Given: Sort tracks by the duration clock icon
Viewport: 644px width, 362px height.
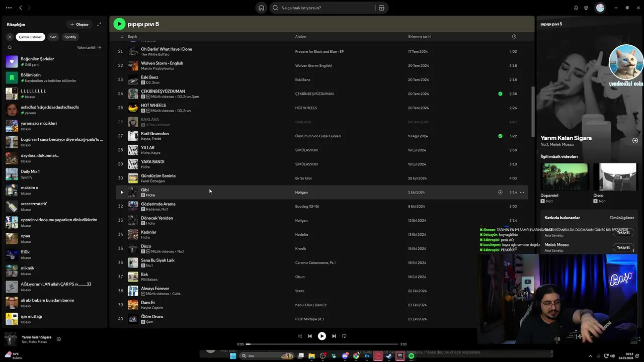Looking at the screenshot, I should [514, 36].
